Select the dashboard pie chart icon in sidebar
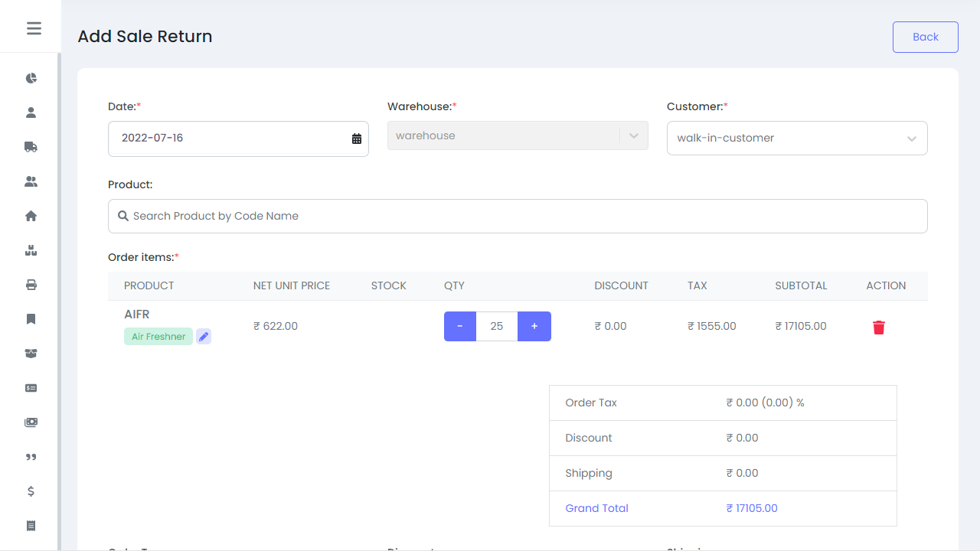 pos(31,77)
